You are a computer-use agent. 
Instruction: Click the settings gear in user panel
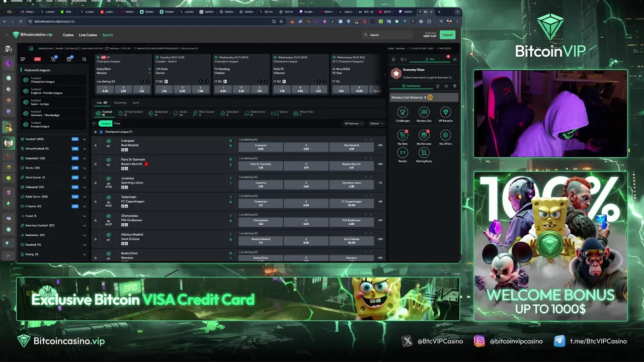pos(455,59)
